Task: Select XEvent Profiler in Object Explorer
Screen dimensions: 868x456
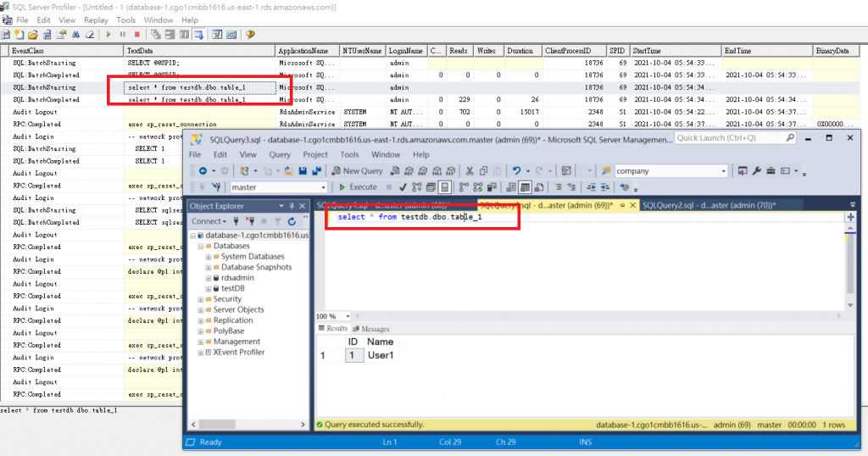Action: coord(238,352)
